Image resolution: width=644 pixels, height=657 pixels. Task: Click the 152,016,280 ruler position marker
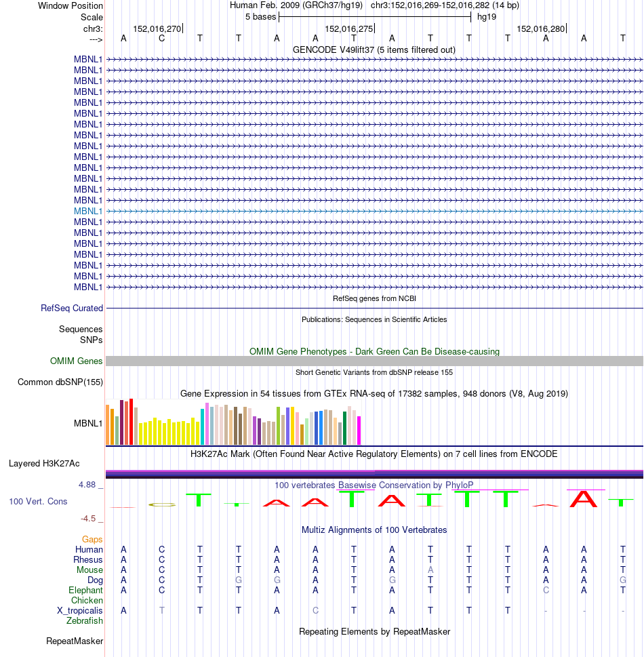[541, 29]
